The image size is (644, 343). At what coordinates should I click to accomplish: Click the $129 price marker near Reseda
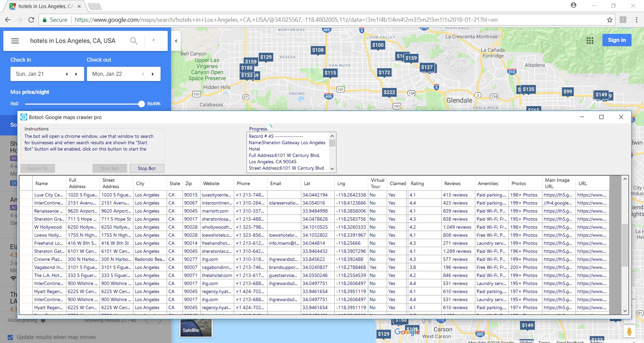click(266, 57)
